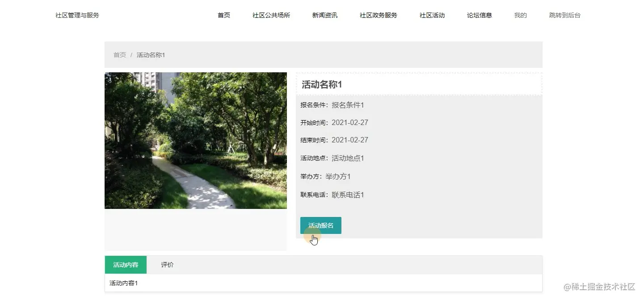The width and height of the screenshot is (644, 300).
Task: Click the 活动内容1 content text
Action: [x=123, y=283]
